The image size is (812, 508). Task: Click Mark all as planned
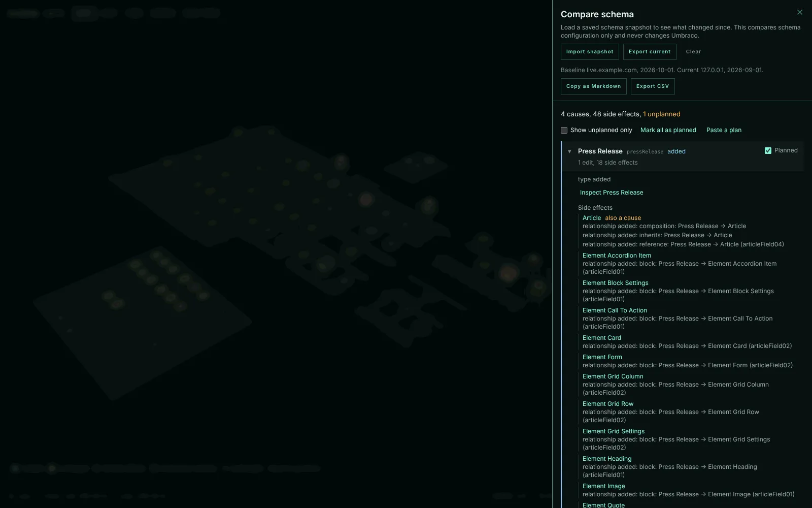pyautogui.click(x=668, y=130)
